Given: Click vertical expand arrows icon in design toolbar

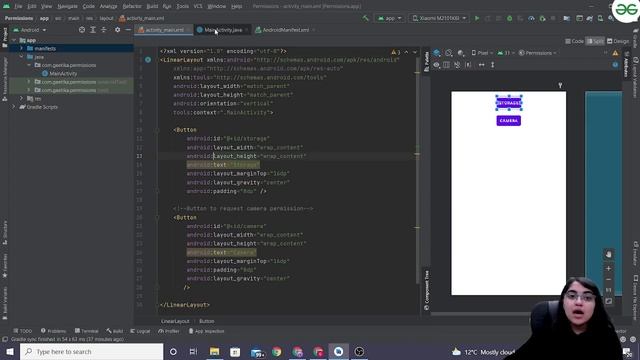Looking at the screenshot, I should pos(493,65).
